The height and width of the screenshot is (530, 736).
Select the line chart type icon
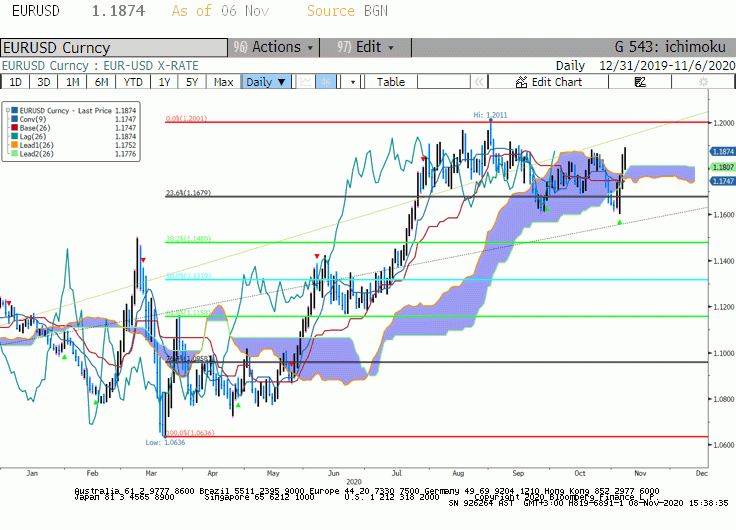click(x=306, y=82)
